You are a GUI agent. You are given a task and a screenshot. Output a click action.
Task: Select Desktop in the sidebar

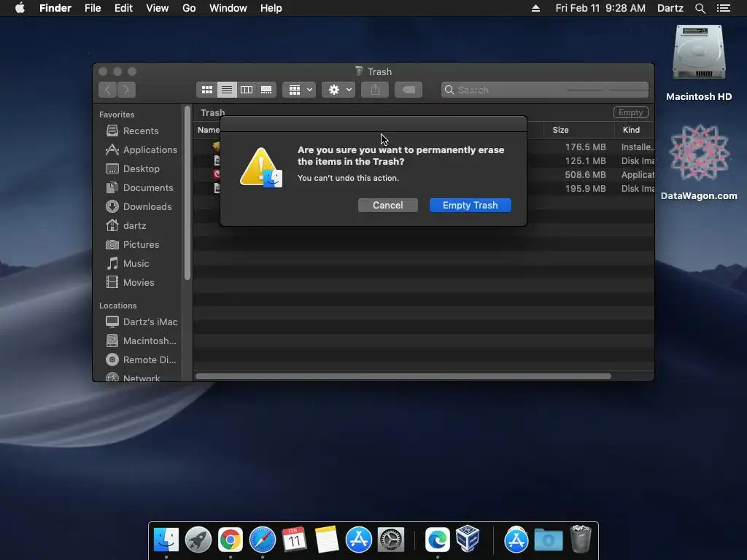coord(133,168)
